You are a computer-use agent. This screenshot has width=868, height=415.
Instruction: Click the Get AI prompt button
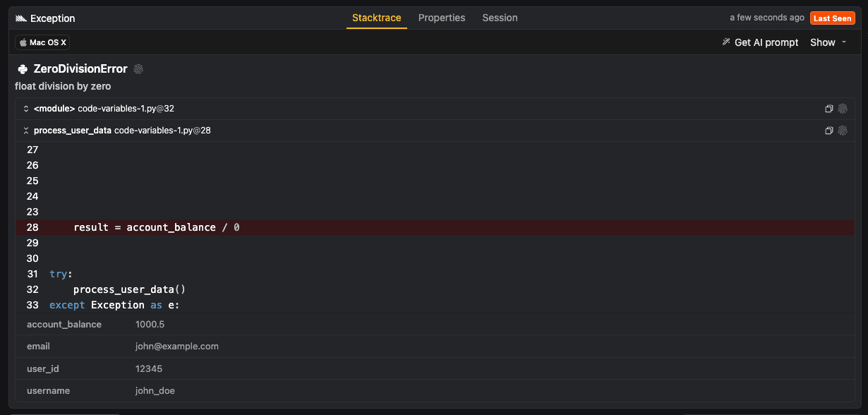(x=766, y=42)
